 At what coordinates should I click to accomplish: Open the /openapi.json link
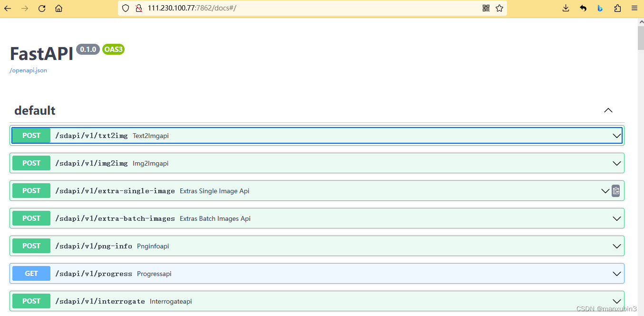click(x=28, y=70)
